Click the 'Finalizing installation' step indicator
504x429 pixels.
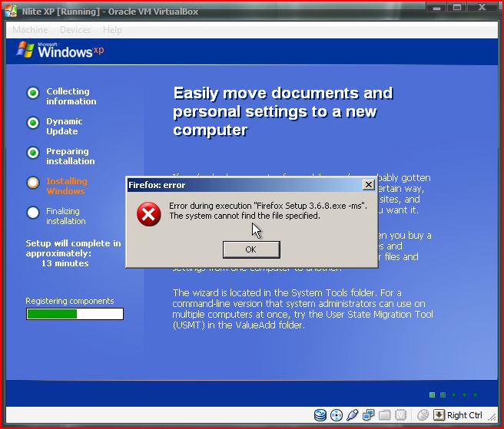click(x=33, y=213)
